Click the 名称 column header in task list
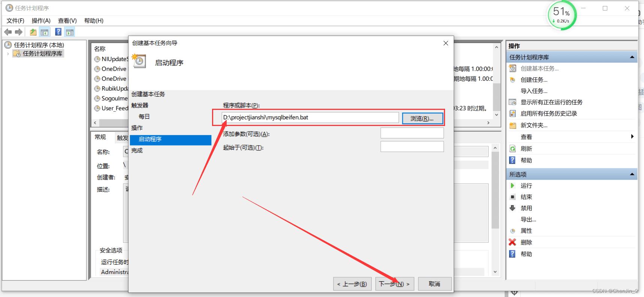This screenshot has height=297, width=644. point(100,49)
